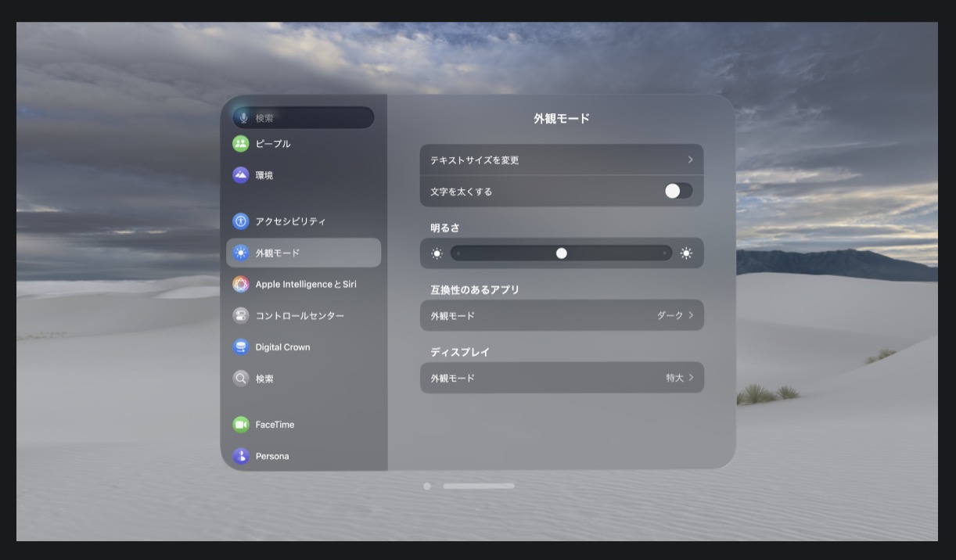Click the green FaceTime camera icon
Viewport: 956px width, 560px height.
coord(241,425)
